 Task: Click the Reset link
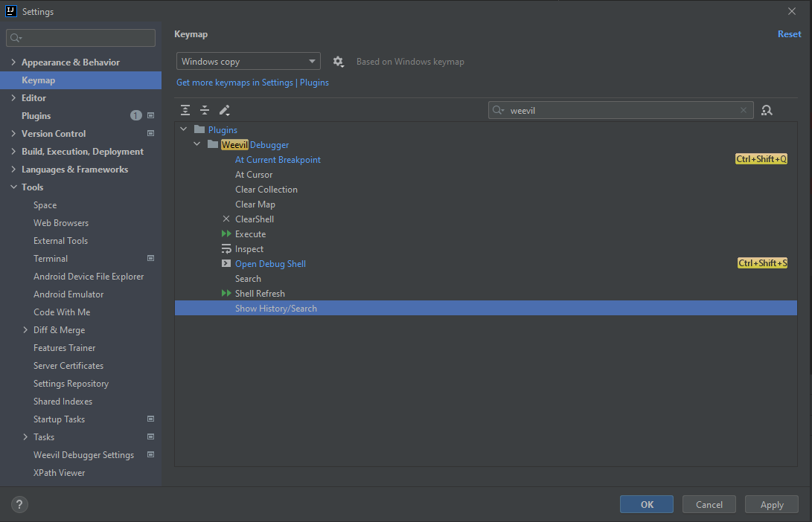pos(789,34)
